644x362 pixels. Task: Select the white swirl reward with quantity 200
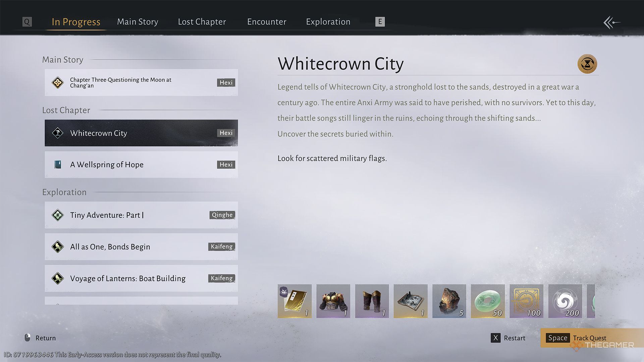pos(565,301)
